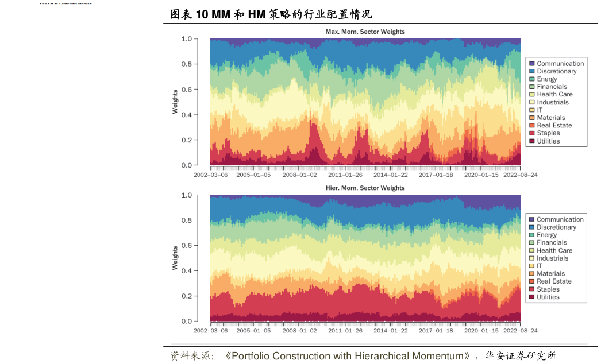Click the Materials label in top legend
Screen dimensions: 601x364
[550, 118]
